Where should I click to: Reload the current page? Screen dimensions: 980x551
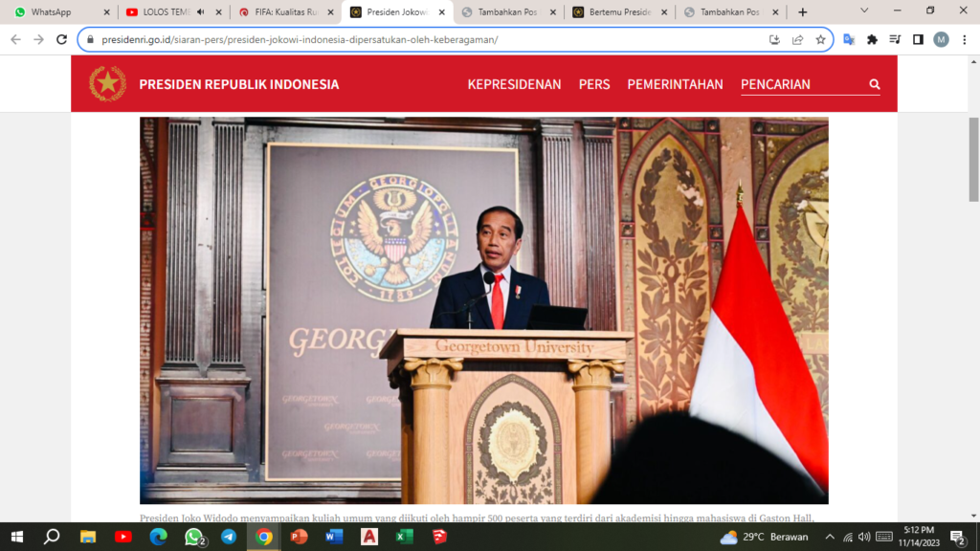(61, 39)
